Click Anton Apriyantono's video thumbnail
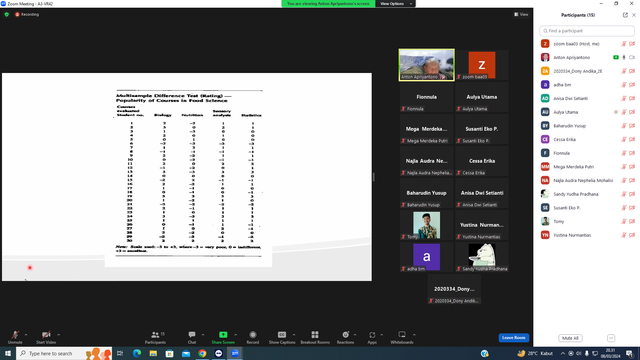 (427, 65)
